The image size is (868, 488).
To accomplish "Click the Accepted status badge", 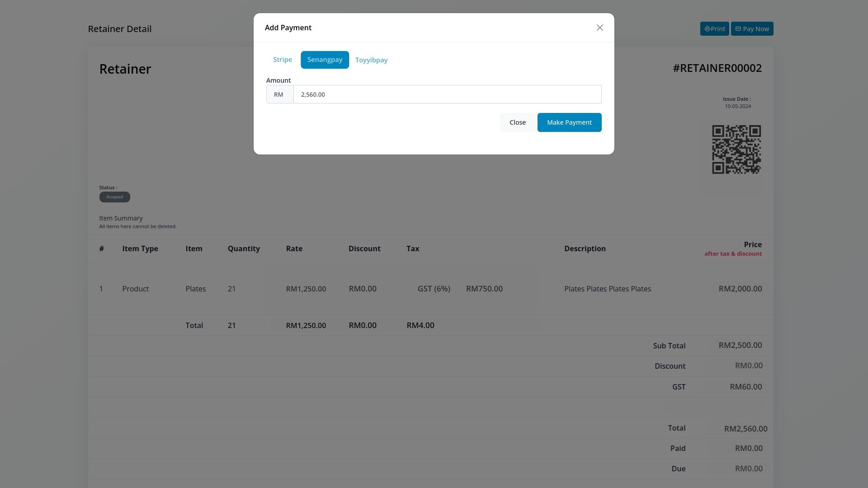I will point(114,197).
